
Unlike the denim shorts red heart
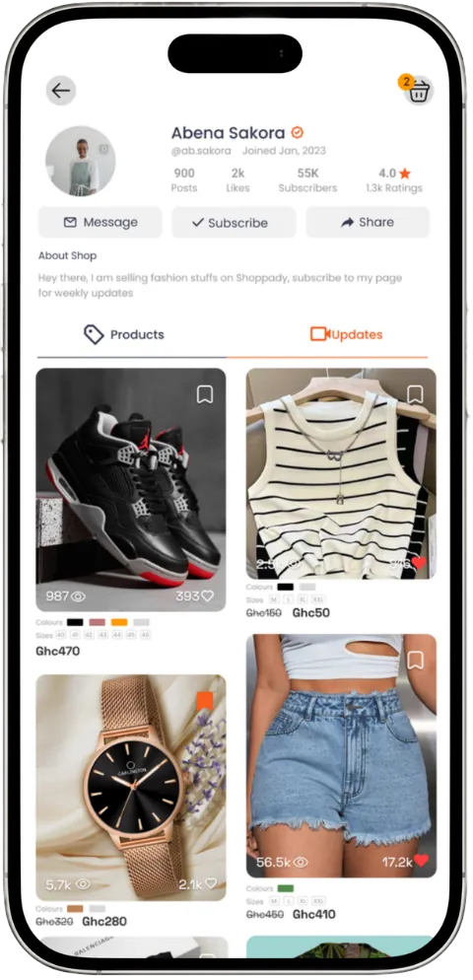click(x=421, y=862)
